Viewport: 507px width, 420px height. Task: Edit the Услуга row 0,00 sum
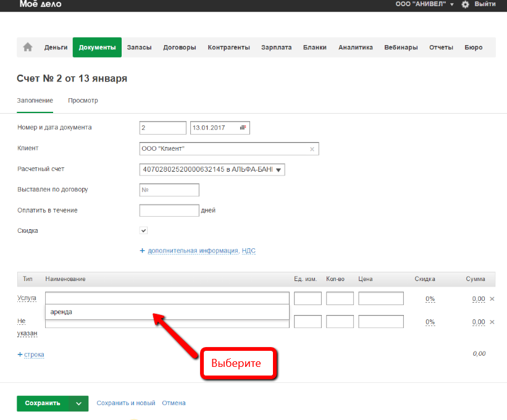(479, 299)
